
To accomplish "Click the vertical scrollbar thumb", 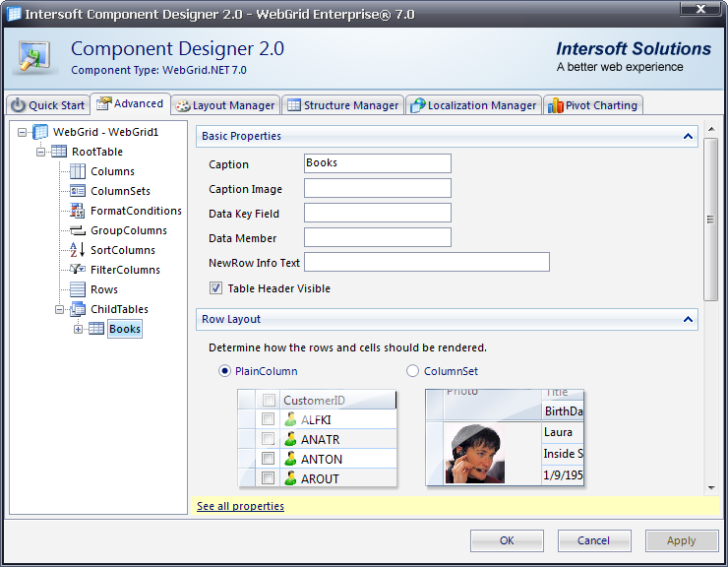I will click(710, 219).
